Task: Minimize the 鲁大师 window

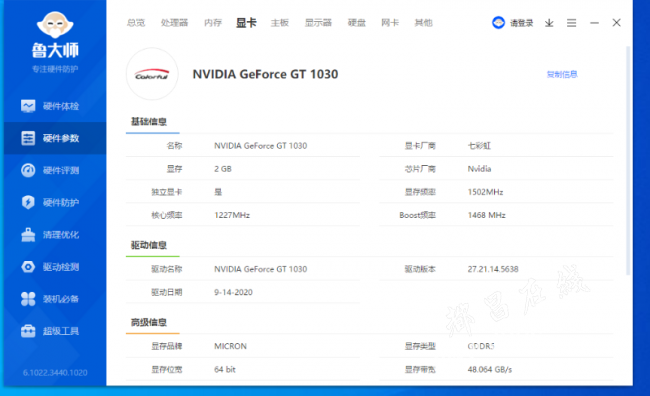Action: click(x=594, y=23)
